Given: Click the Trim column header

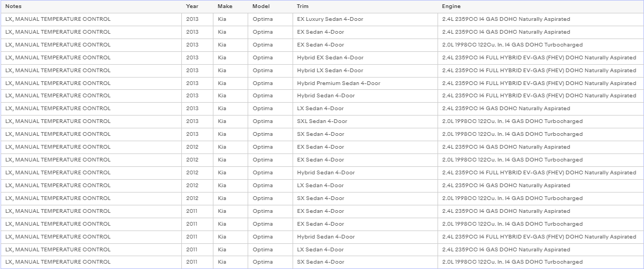Looking at the screenshot, I should [365, 6].
